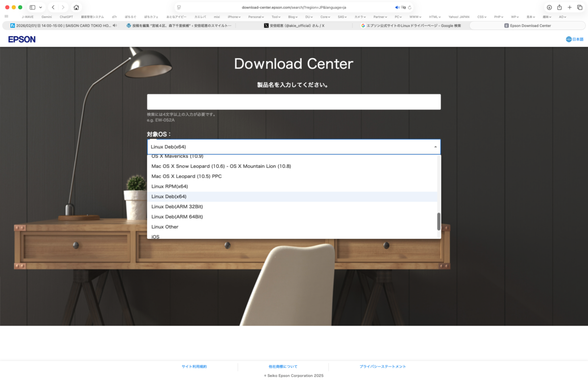Click the back navigation arrow
Screen dimensions: 588x380
tap(53, 7)
